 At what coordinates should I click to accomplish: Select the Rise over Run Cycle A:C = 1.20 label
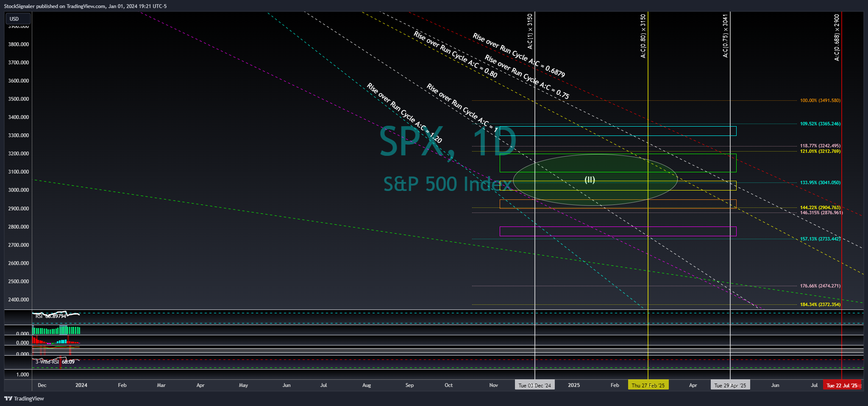pyautogui.click(x=404, y=113)
